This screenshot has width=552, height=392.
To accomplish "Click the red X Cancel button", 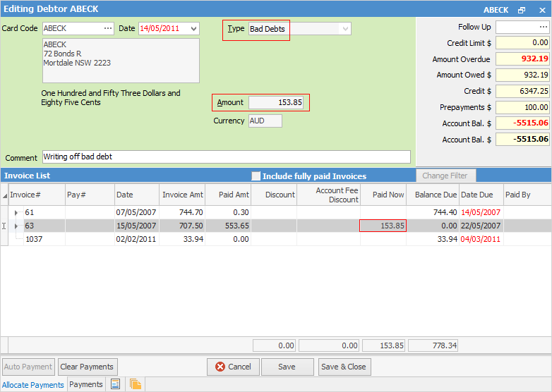I will pyautogui.click(x=233, y=367).
